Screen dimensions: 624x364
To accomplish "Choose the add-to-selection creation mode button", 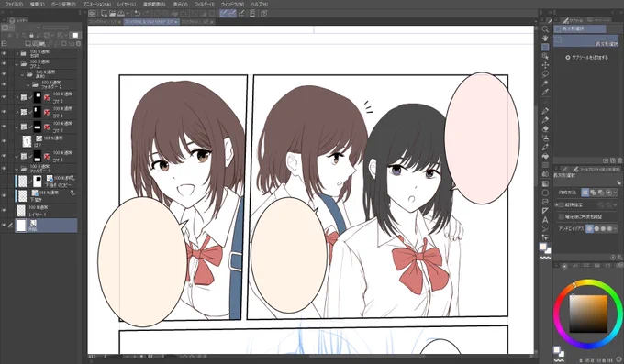I will click(593, 193).
